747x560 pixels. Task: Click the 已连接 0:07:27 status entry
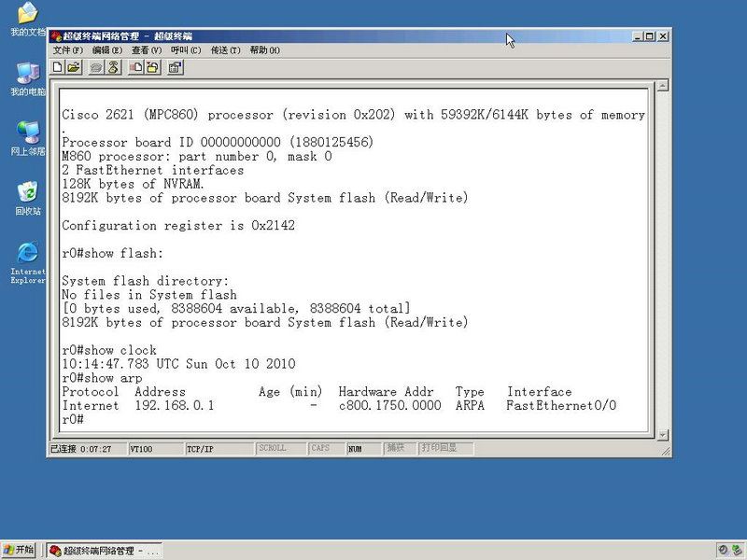tap(88, 449)
